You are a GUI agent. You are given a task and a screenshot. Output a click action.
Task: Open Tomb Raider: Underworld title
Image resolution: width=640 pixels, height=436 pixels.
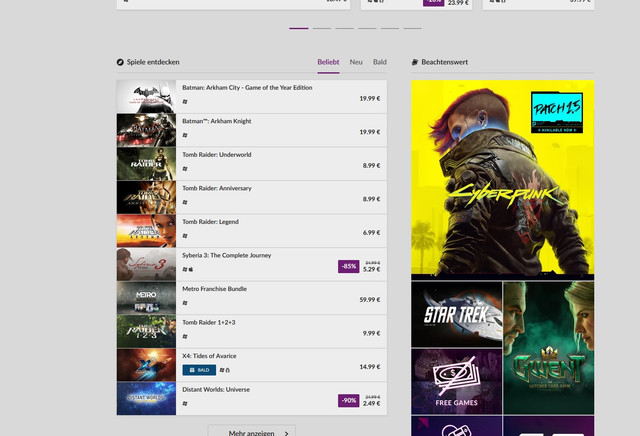[x=216, y=154]
